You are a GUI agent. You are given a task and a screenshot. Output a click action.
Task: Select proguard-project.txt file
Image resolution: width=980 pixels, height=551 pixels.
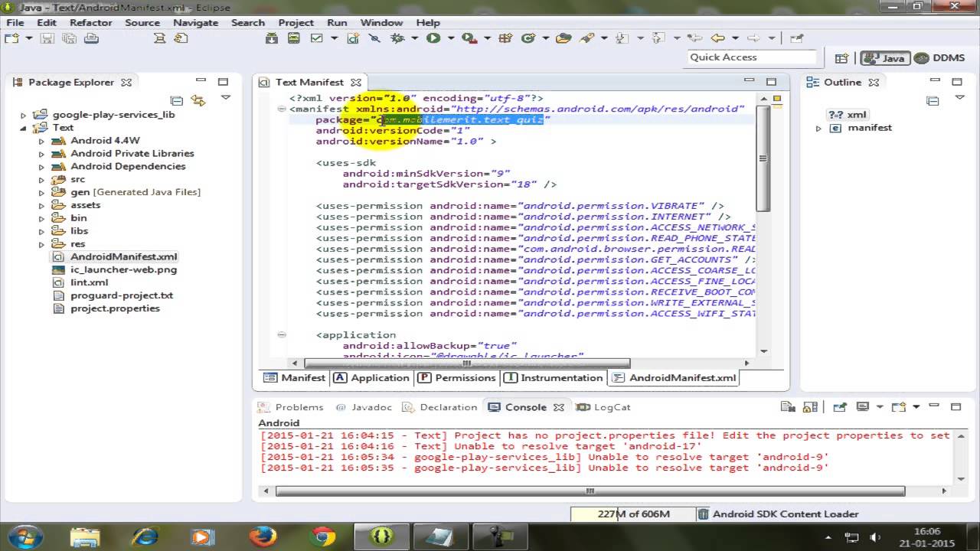[x=114, y=295]
